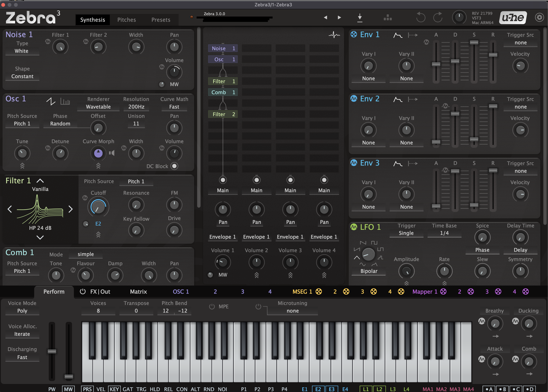Click the MA1 modulation source label
The width and height of the screenshot is (548, 392).
(x=428, y=389)
